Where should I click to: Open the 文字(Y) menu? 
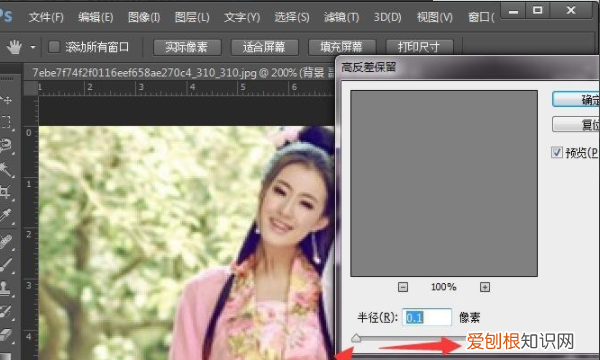242,17
